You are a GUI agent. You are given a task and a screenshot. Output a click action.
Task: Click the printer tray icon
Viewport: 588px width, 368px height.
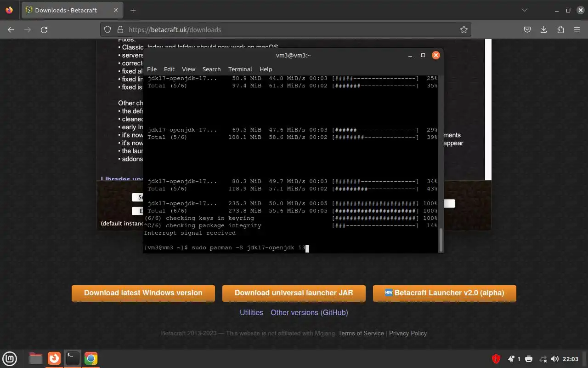click(x=529, y=359)
